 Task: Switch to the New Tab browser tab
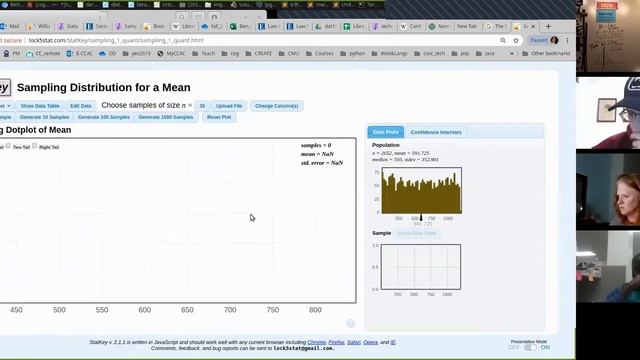click(467, 26)
